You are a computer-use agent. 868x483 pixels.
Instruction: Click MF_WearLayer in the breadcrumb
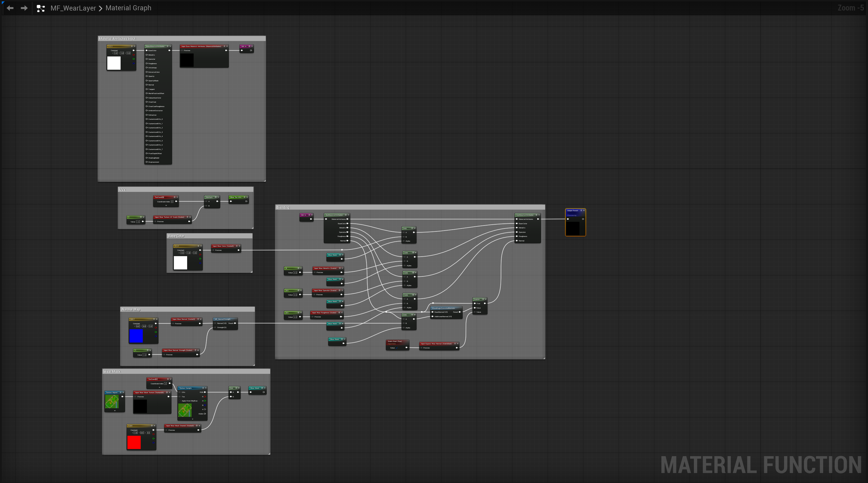point(73,8)
